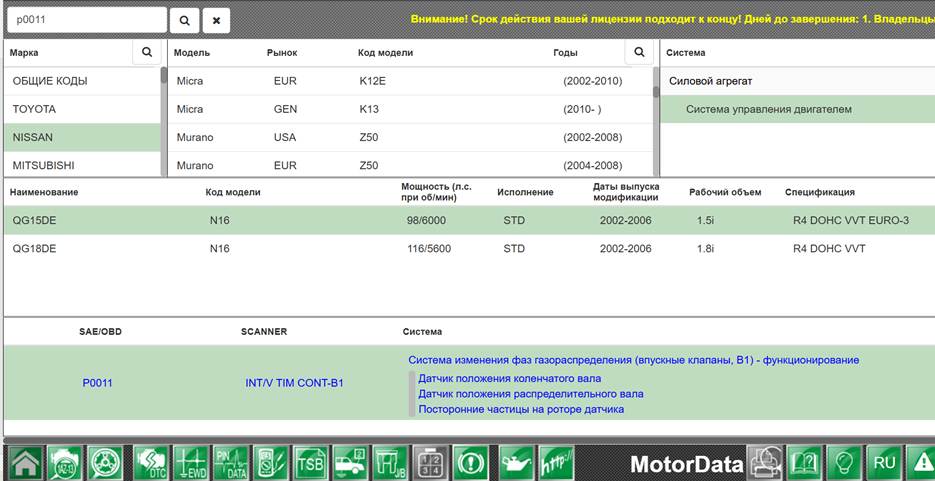This screenshot has height=481, width=935.
Task: Click the Код модели header in model list
Action: pyautogui.click(x=385, y=52)
